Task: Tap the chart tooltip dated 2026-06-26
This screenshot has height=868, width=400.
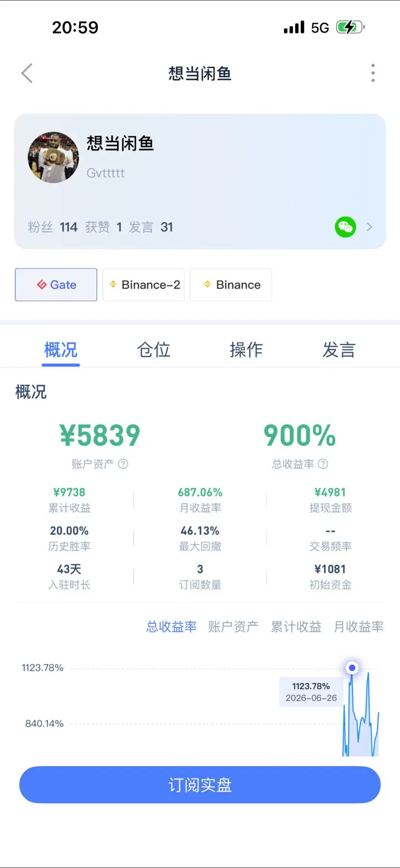Action: (x=311, y=692)
